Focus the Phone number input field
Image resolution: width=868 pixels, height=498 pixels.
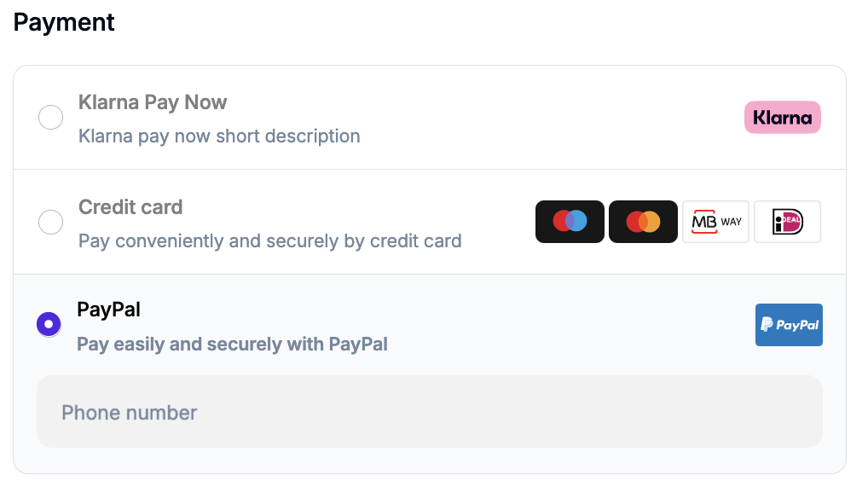click(x=430, y=412)
